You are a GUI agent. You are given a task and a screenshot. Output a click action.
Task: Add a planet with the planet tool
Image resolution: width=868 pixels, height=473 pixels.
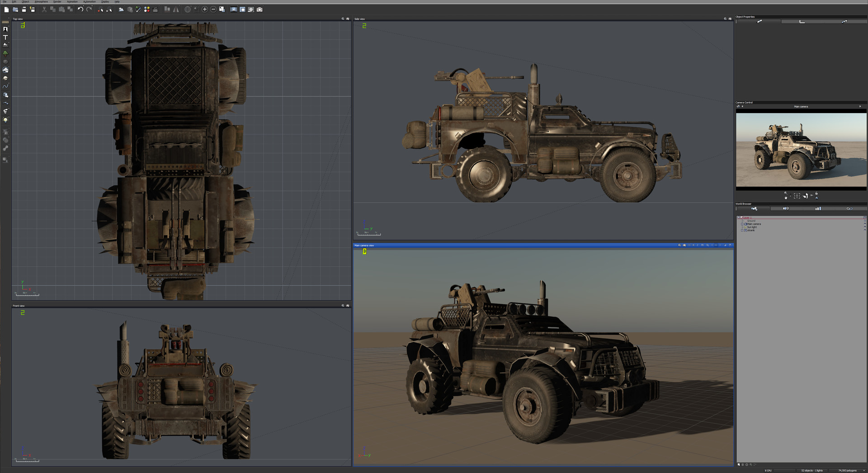coord(5,78)
